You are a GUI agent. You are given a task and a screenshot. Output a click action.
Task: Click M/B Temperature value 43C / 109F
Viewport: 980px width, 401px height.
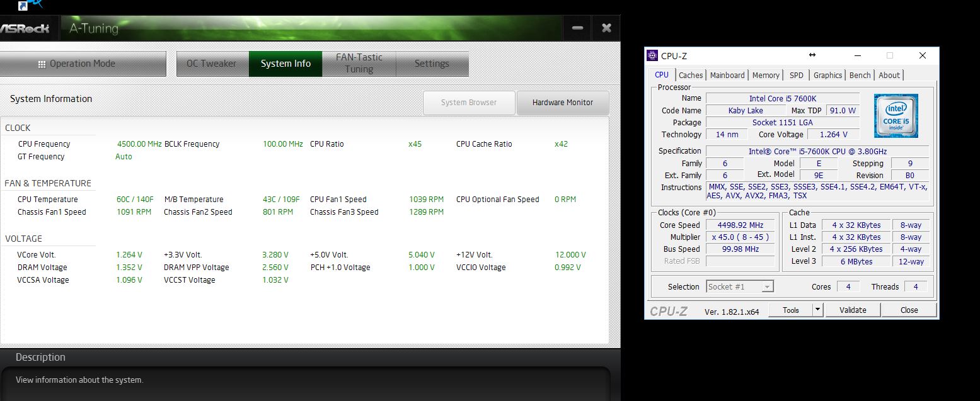click(281, 199)
